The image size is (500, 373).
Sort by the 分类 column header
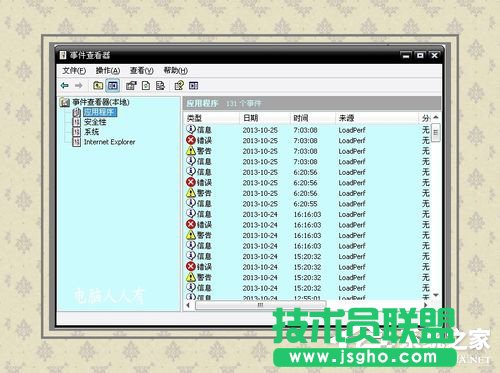point(425,118)
